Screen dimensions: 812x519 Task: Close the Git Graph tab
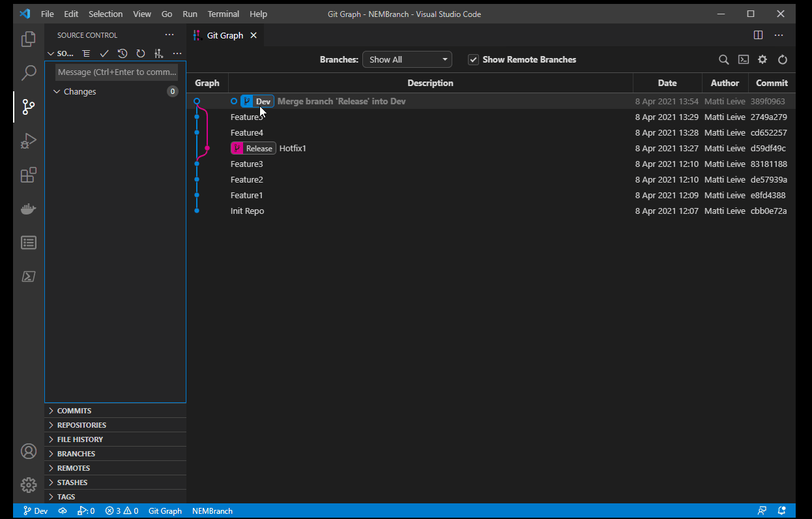254,35
